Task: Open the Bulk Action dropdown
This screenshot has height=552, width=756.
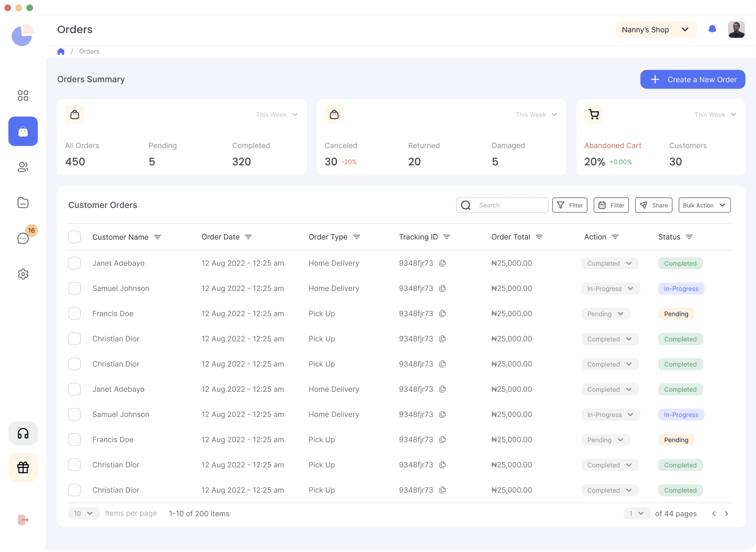Action: coord(704,205)
